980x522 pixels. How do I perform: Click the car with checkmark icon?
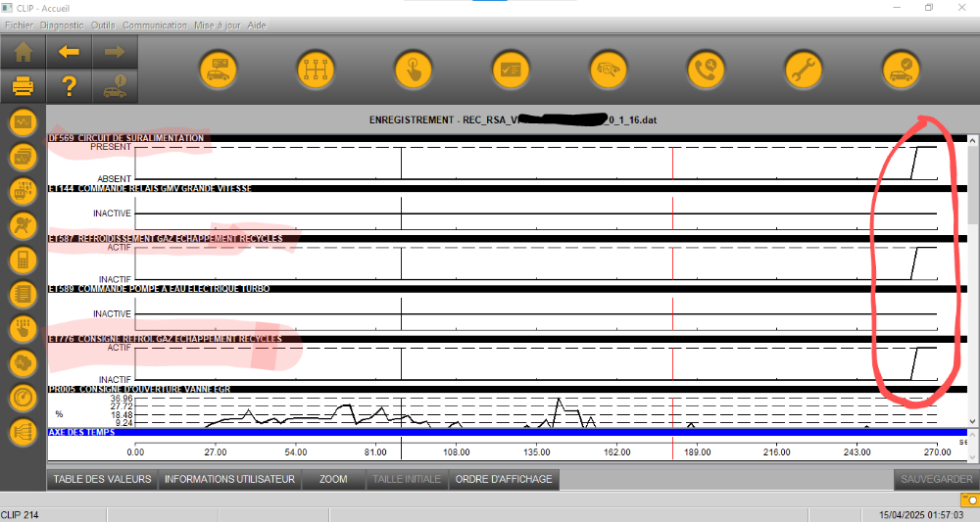901,71
